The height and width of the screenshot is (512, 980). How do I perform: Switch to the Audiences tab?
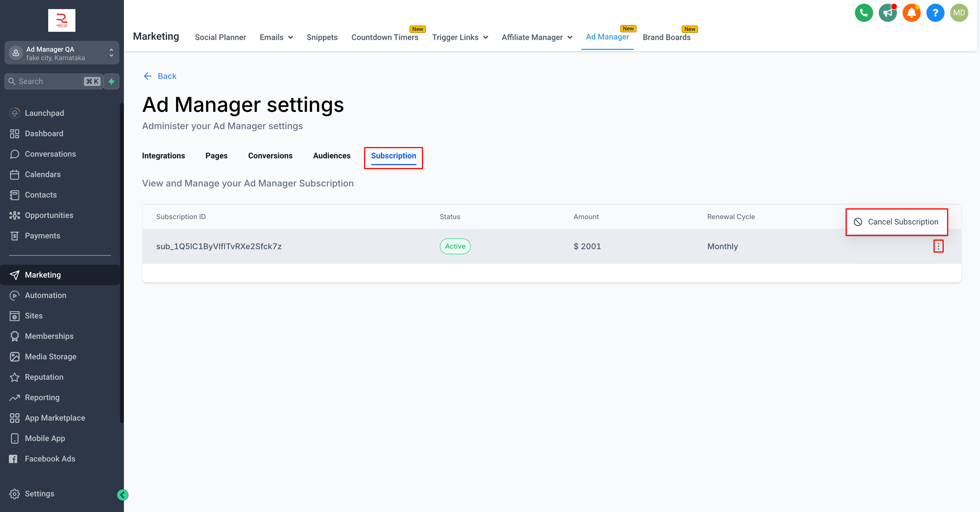(x=331, y=156)
